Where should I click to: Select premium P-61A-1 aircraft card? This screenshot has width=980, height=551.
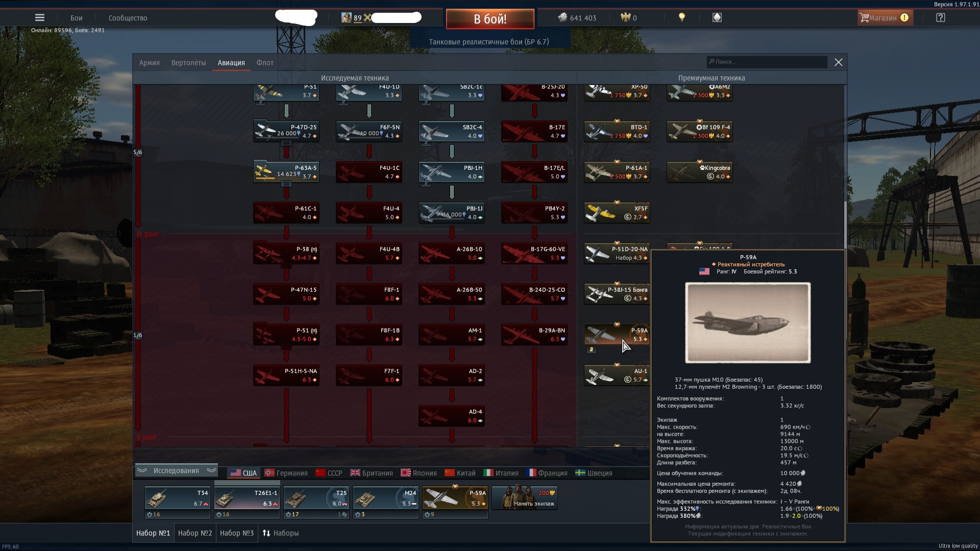coord(617,172)
